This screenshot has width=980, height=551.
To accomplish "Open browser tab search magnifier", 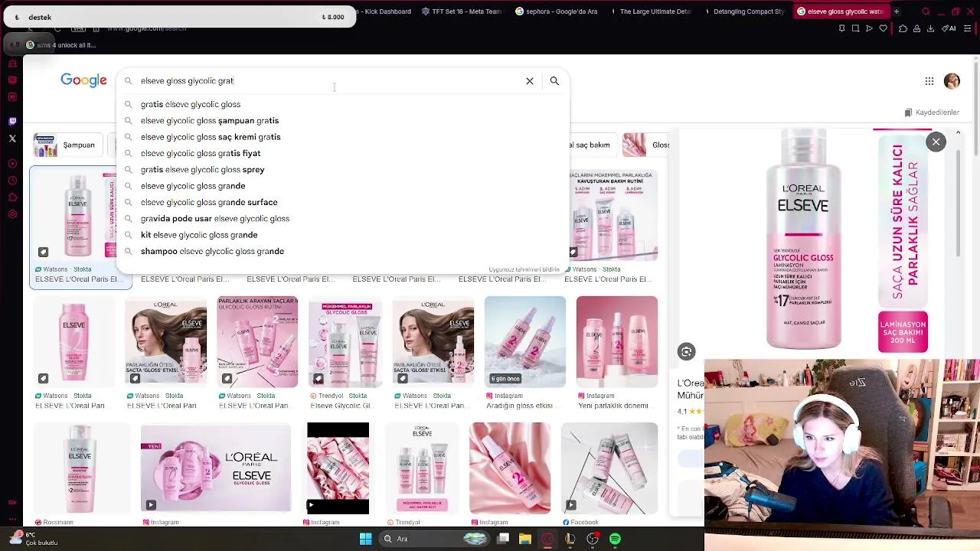I will 926,11.
